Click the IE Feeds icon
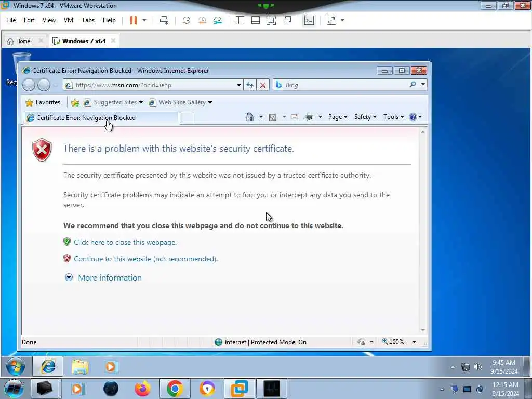 pos(272,117)
